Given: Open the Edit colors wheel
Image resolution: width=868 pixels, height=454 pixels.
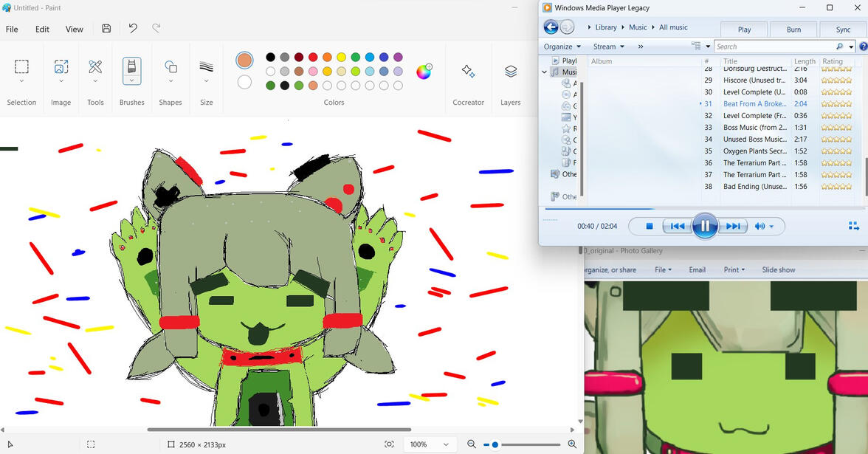Looking at the screenshot, I should click(424, 72).
